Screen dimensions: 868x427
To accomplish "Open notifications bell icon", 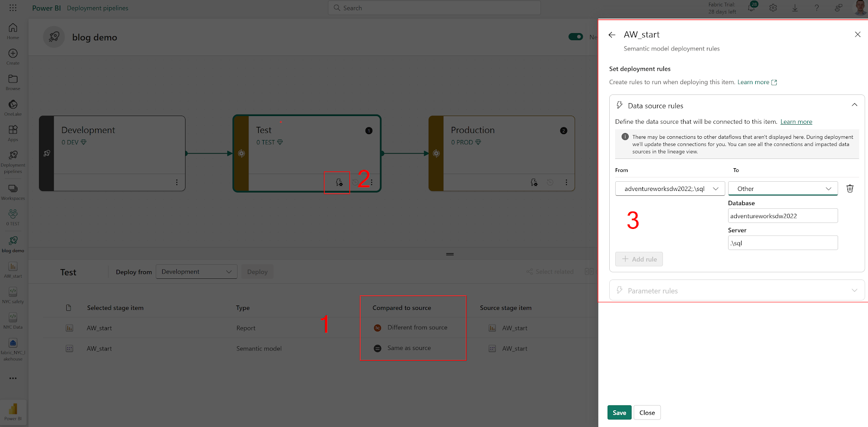I will (x=751, y=8).
